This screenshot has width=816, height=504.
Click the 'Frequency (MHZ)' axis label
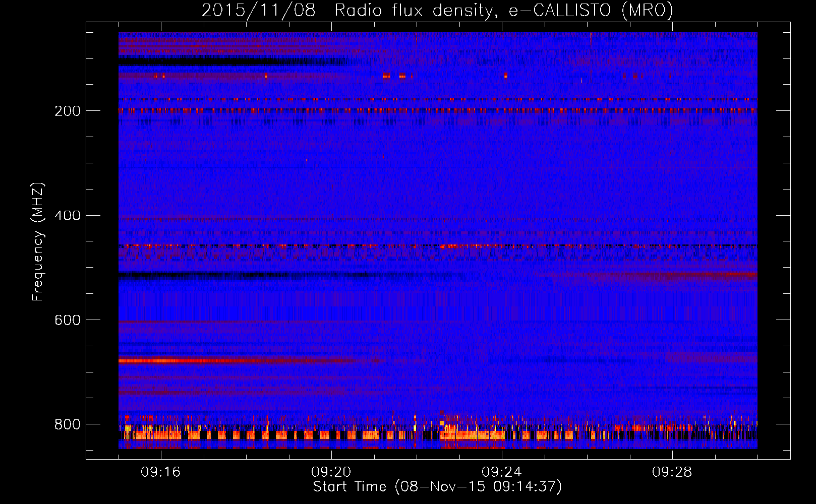(x=37, y=242)
